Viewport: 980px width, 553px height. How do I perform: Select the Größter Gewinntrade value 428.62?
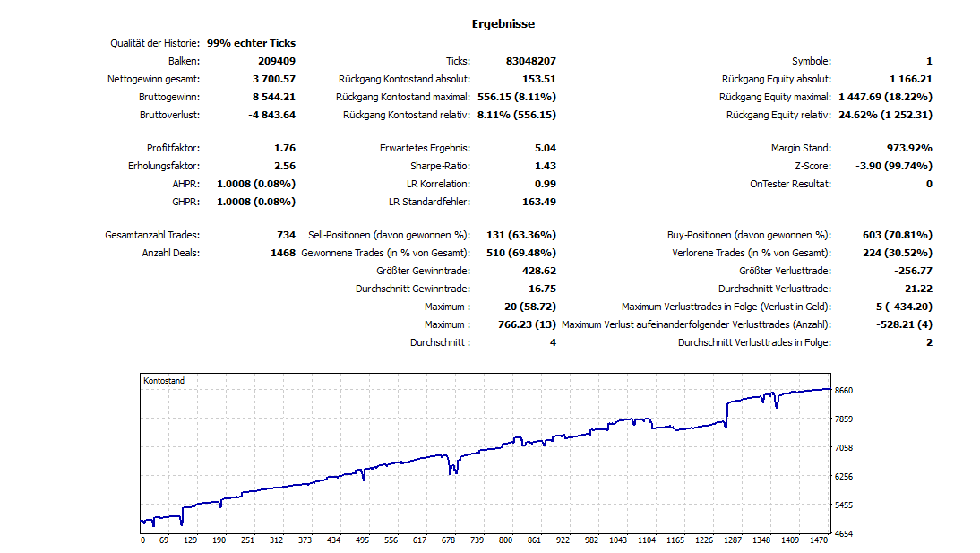click(538, 271)
